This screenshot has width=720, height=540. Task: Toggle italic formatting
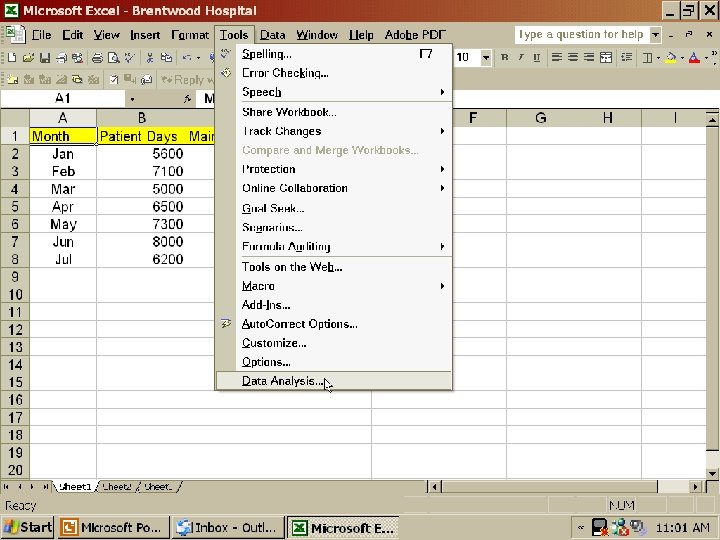521,57
